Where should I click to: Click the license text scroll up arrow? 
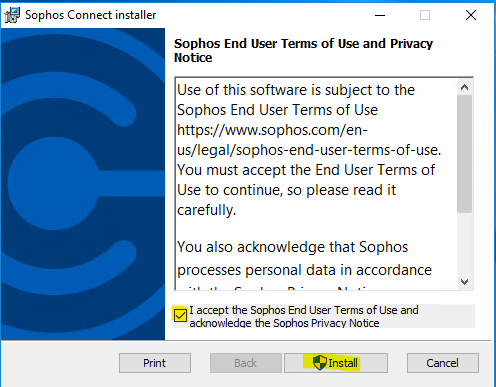[x=464, y=87]
